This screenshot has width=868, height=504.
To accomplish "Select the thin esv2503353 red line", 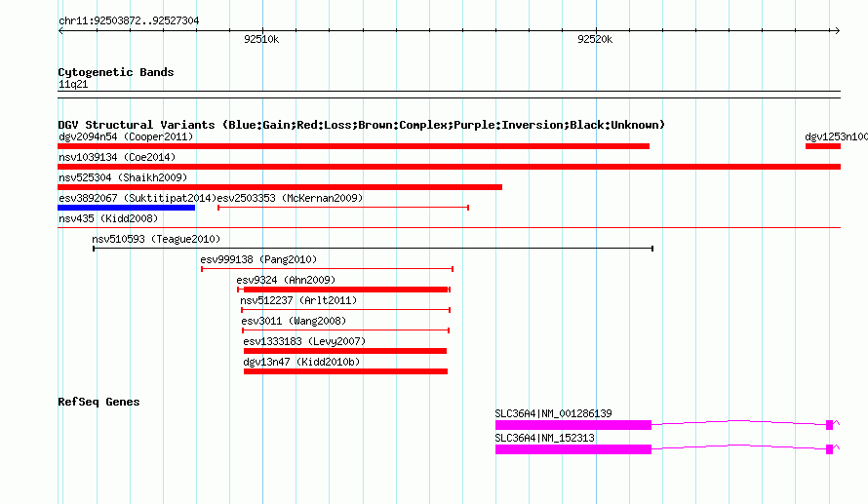I will pos(343,208).
